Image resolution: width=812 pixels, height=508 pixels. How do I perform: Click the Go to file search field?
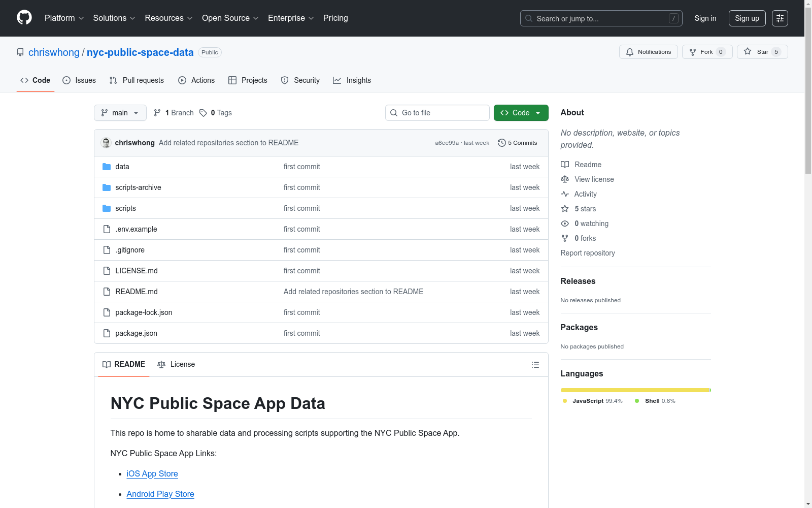[x=437, y=113]
